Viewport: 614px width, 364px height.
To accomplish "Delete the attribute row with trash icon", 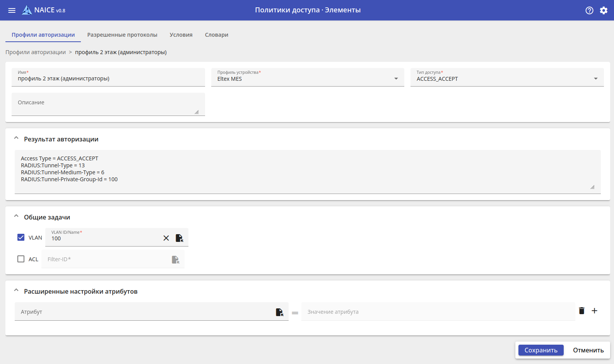I will [x=582, y=311].
